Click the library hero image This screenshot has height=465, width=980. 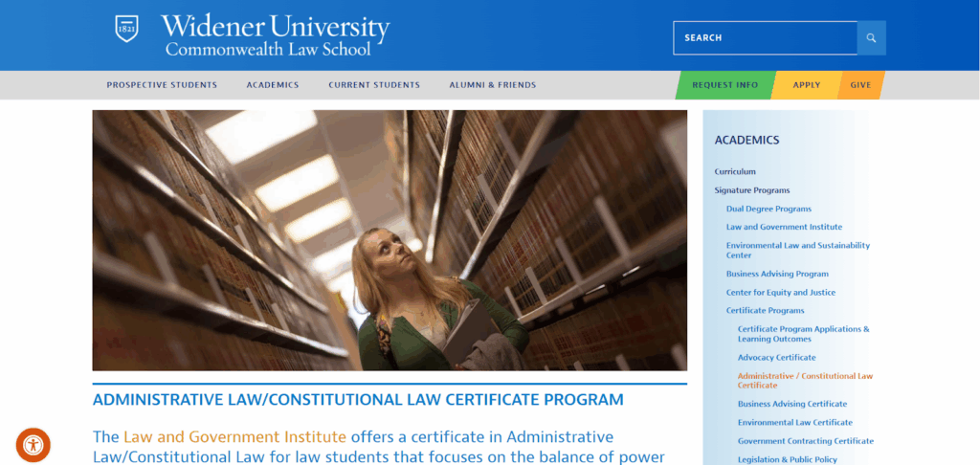coord(390,240)
